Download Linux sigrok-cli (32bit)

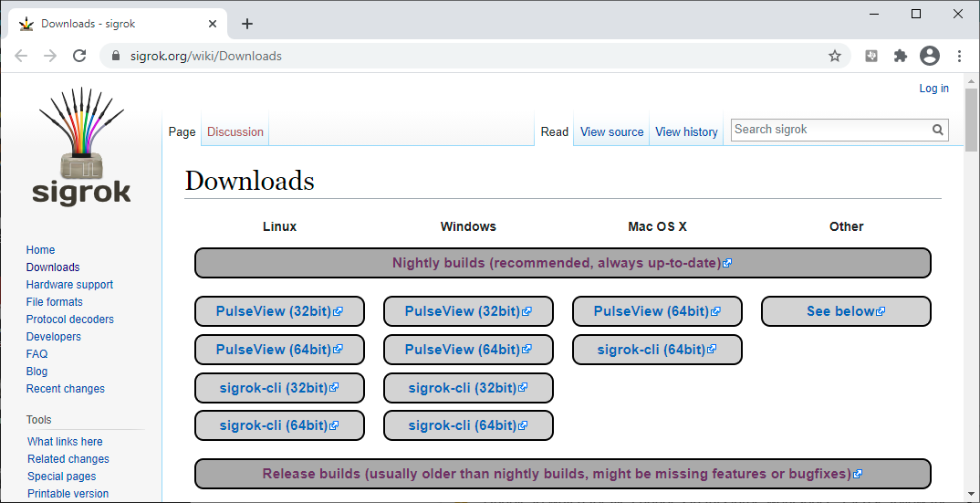279,388
